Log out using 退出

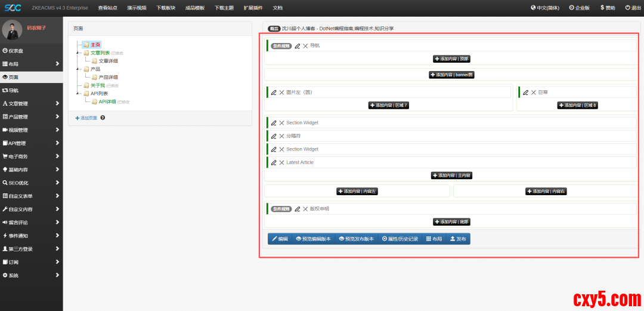click(633, 8)
